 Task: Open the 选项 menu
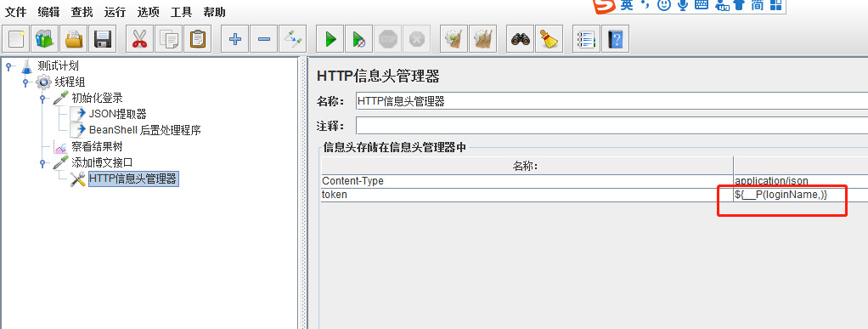[x=148, y=12]
